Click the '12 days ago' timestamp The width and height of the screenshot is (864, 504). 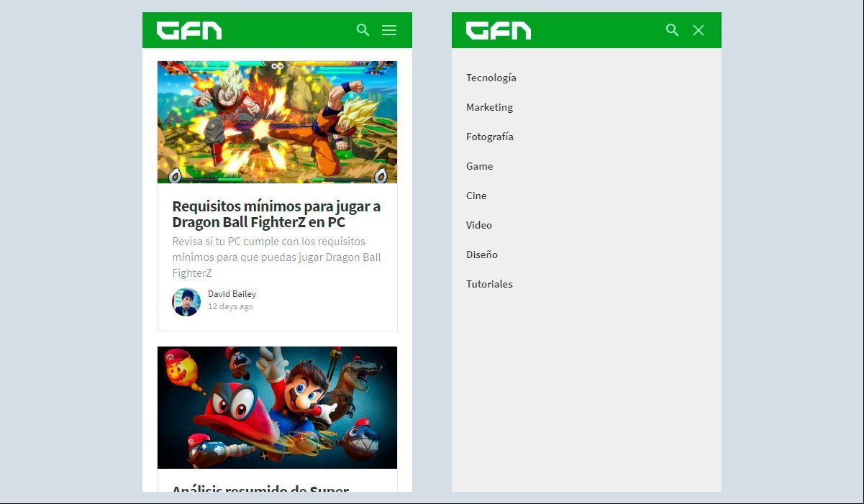[x=230, y=306]
